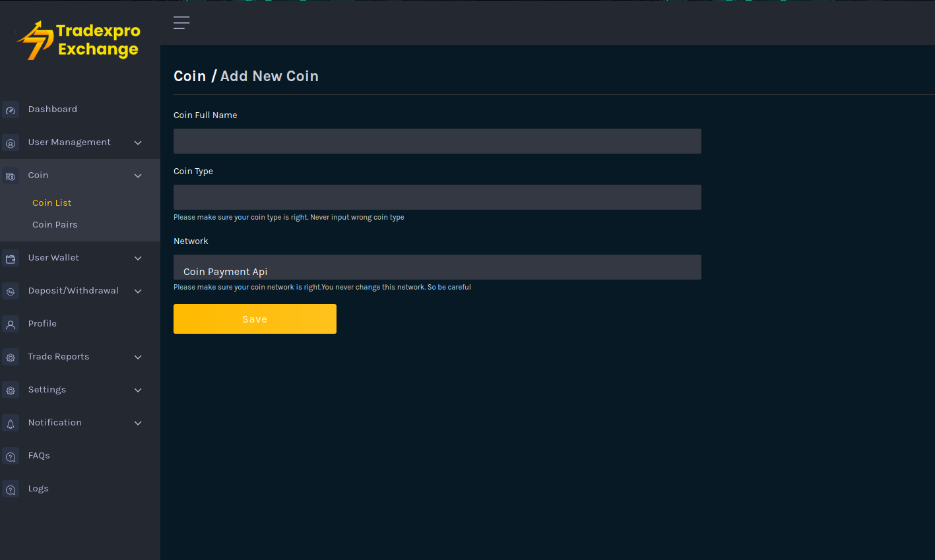Click the User Wallet icon

(x=11, y=259)
